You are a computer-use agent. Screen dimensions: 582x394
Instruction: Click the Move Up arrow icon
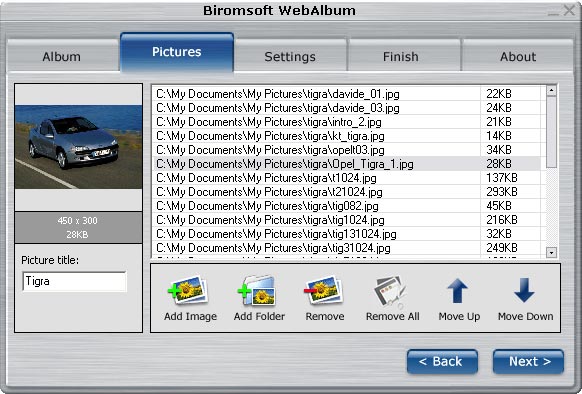coord(457,291)
